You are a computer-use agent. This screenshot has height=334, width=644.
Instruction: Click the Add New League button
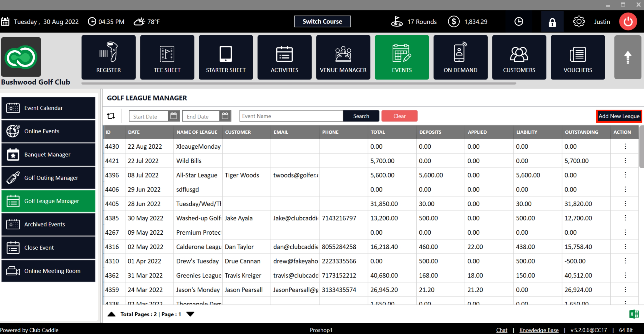(619, 116)
